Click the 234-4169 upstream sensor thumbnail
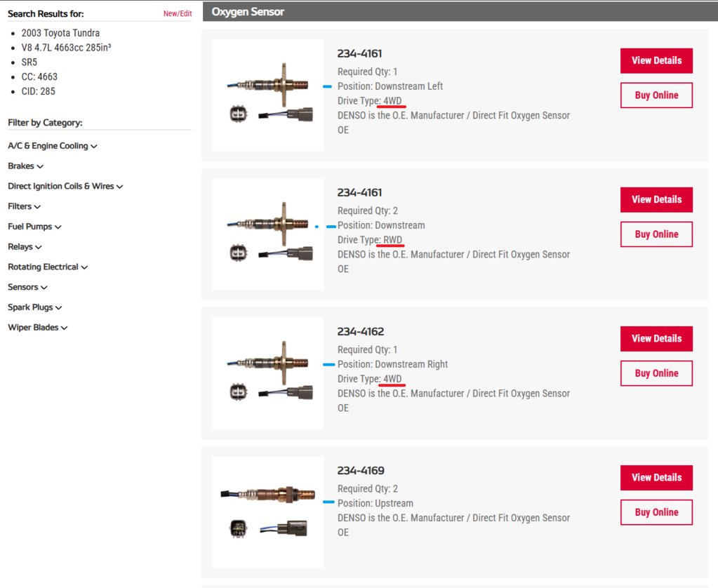Viewport: 718px width, 588px height. (x=268, y=512)
